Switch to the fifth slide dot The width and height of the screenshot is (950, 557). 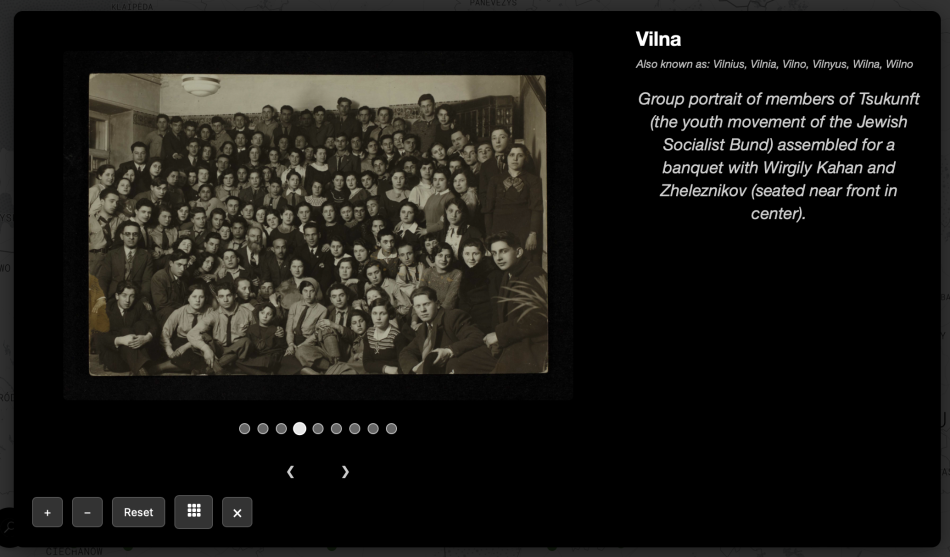pos(318,429)
